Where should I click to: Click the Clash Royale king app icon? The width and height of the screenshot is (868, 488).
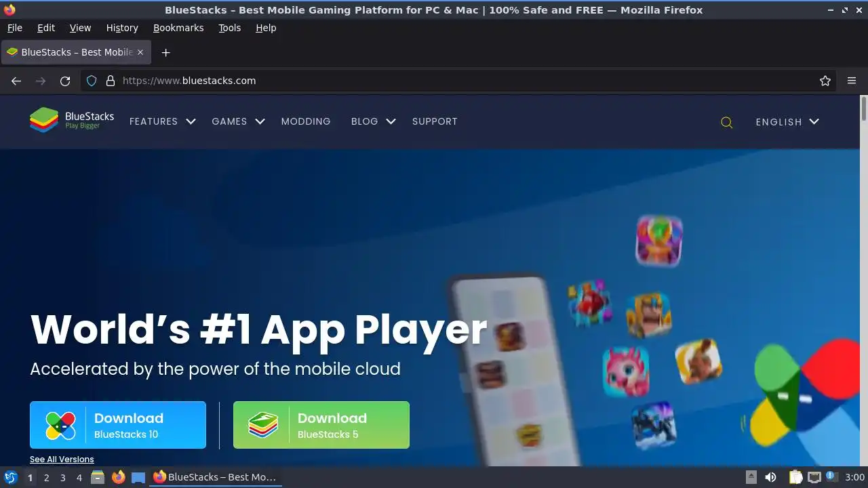(x=649, y=314)
